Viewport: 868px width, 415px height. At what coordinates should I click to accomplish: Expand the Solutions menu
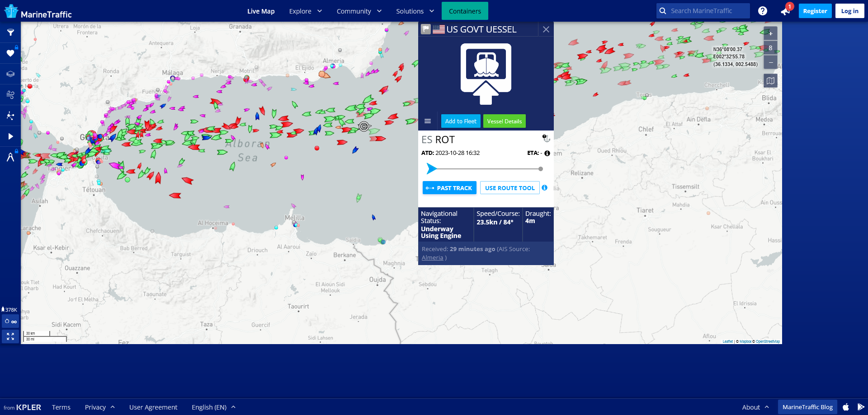415,11
